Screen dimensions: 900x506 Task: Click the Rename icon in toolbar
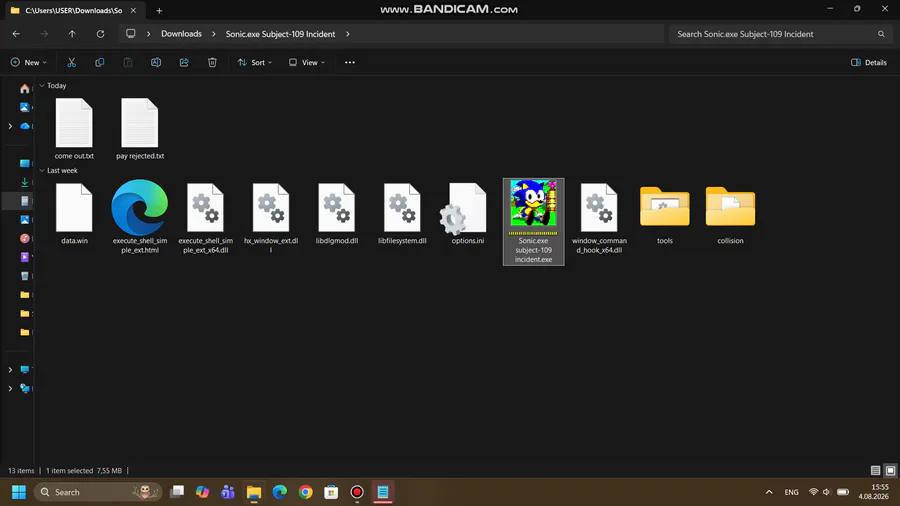point(156,63)
